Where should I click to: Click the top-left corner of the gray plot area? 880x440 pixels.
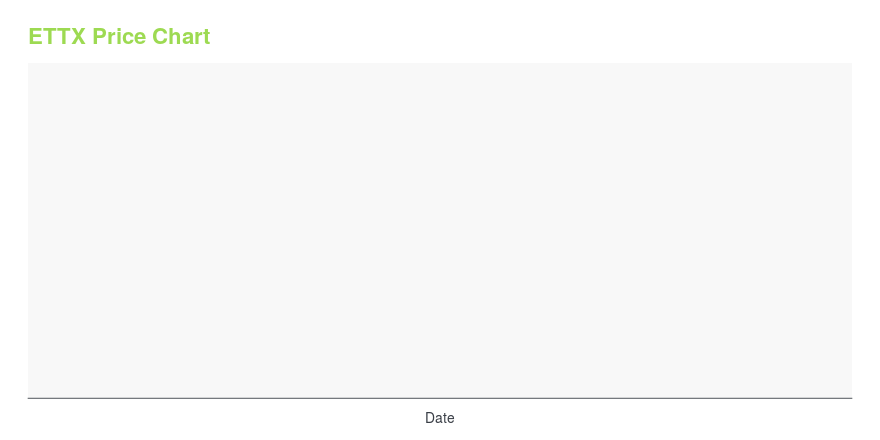[30, 65]
